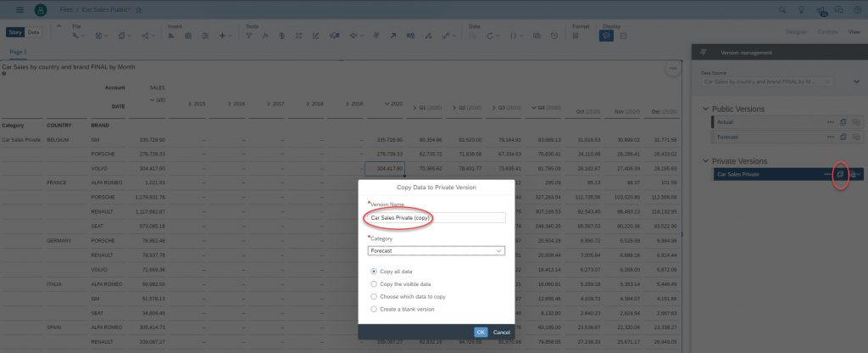This screenshot has height=353, width=868.
Task: Open more options for Forecast version
Action: click(x=831, y=137)
